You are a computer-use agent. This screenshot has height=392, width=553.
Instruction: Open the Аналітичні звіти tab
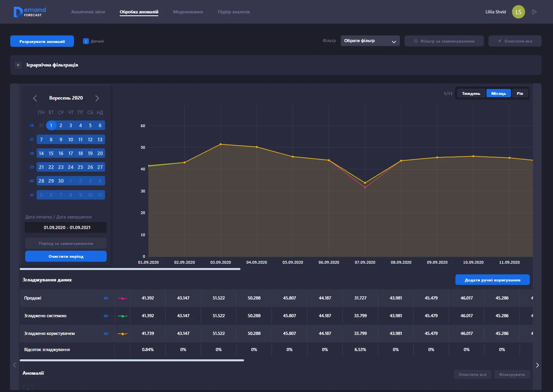[88, 12]
